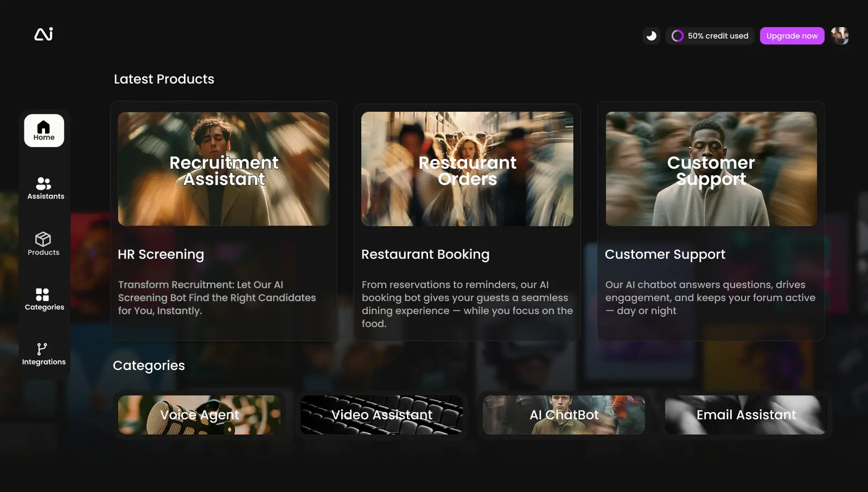Click the Latest Products heading
868x492 pixels.
(164, 79)
